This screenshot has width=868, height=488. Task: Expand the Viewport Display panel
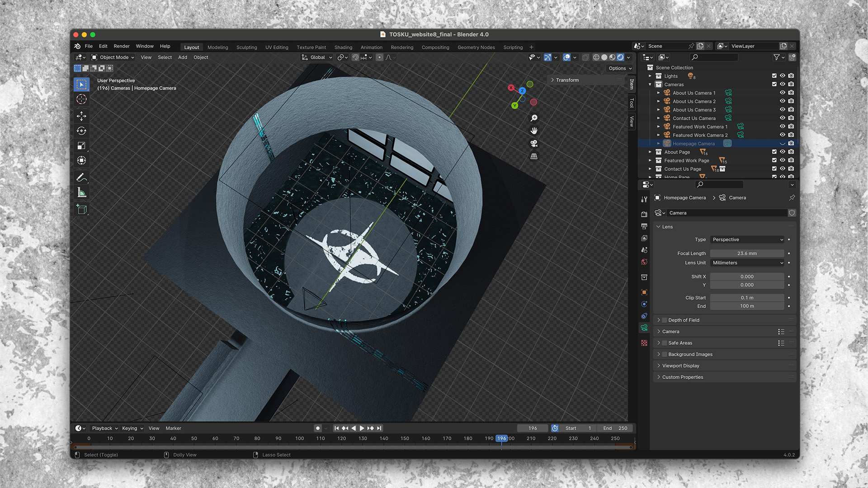tap(680, 366)
